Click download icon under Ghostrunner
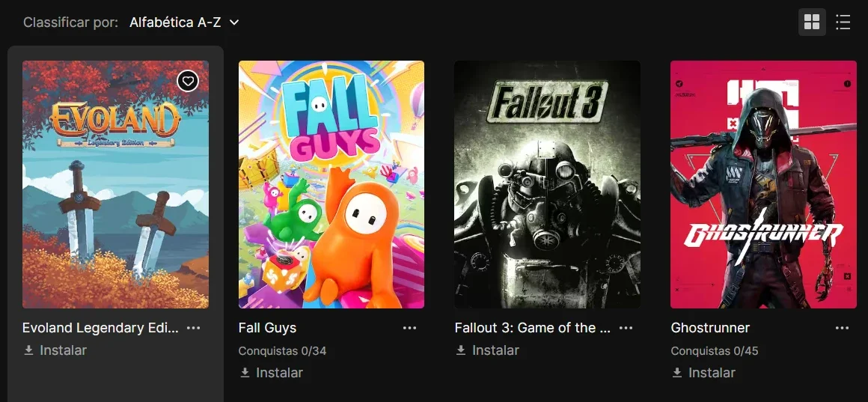This screenshot has height=402, width=868. click(677, 373)
